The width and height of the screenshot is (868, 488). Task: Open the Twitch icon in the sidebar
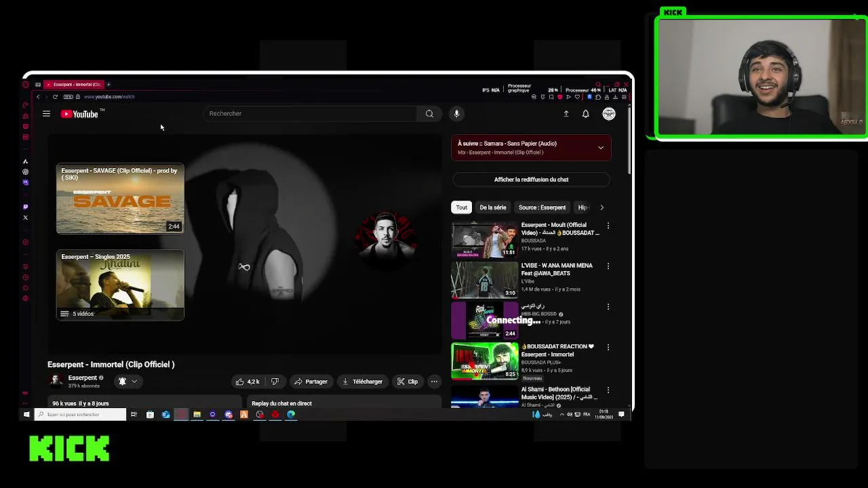(26, 207)
